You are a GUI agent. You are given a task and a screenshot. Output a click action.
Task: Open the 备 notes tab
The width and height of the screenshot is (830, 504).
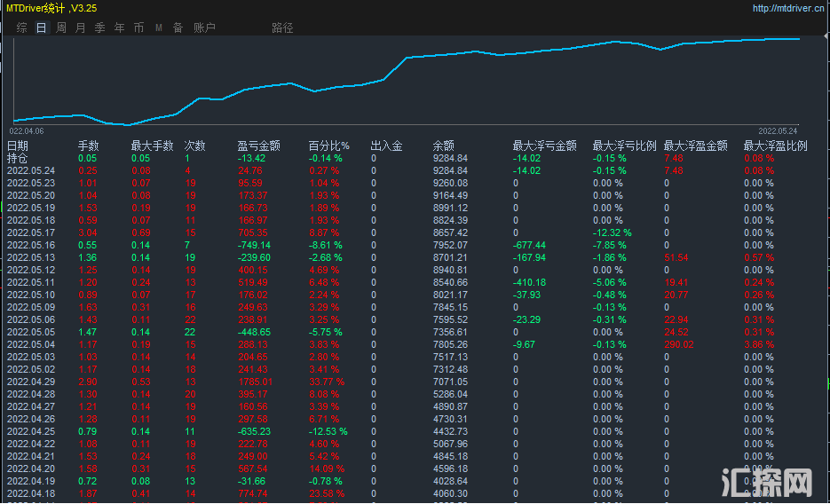click(178, 28)
